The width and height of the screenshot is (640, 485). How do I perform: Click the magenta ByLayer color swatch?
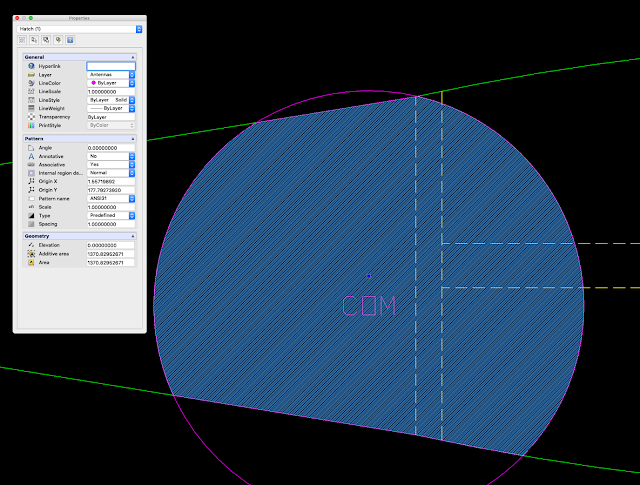(x=93, y=83)
